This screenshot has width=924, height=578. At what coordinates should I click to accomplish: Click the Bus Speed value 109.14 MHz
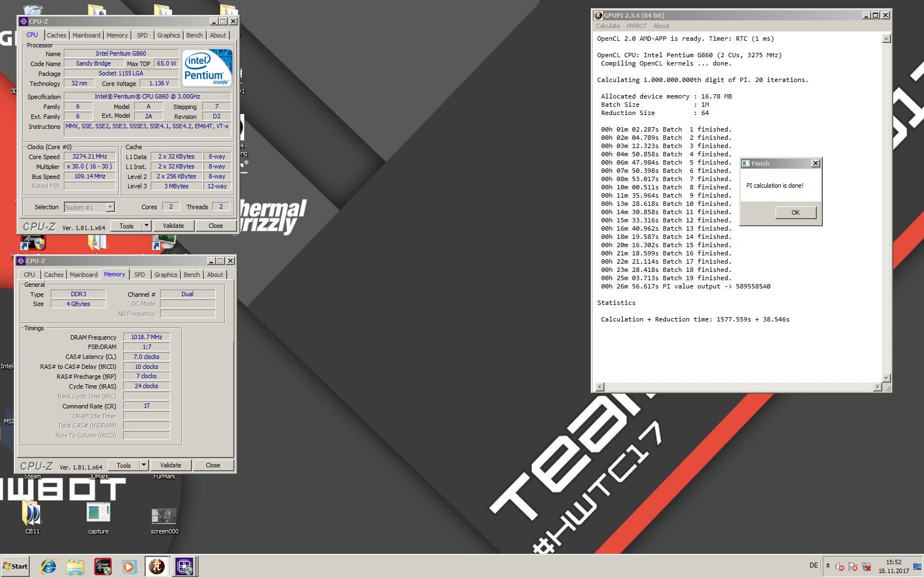(90, 176)
